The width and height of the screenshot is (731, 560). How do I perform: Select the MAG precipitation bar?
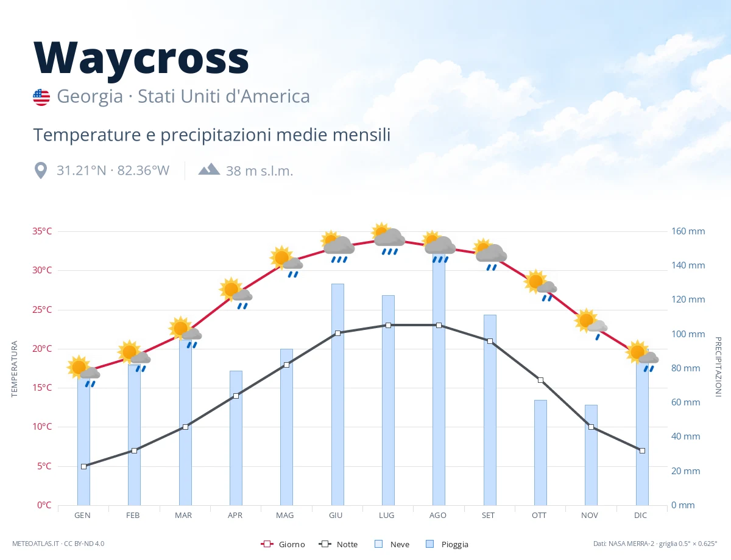286,427
